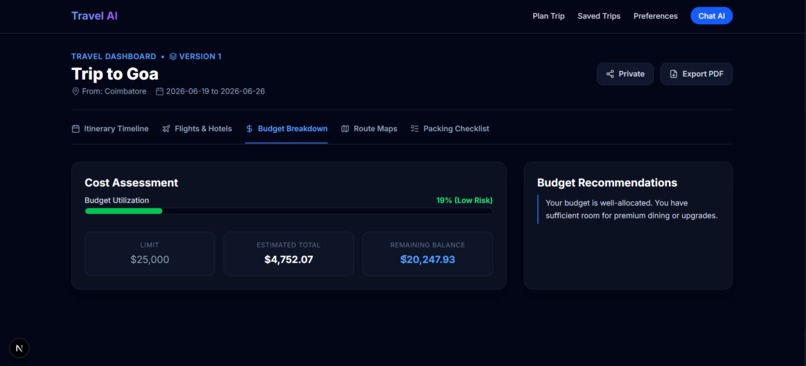Click the Trip to Goa title

(115, 74)
